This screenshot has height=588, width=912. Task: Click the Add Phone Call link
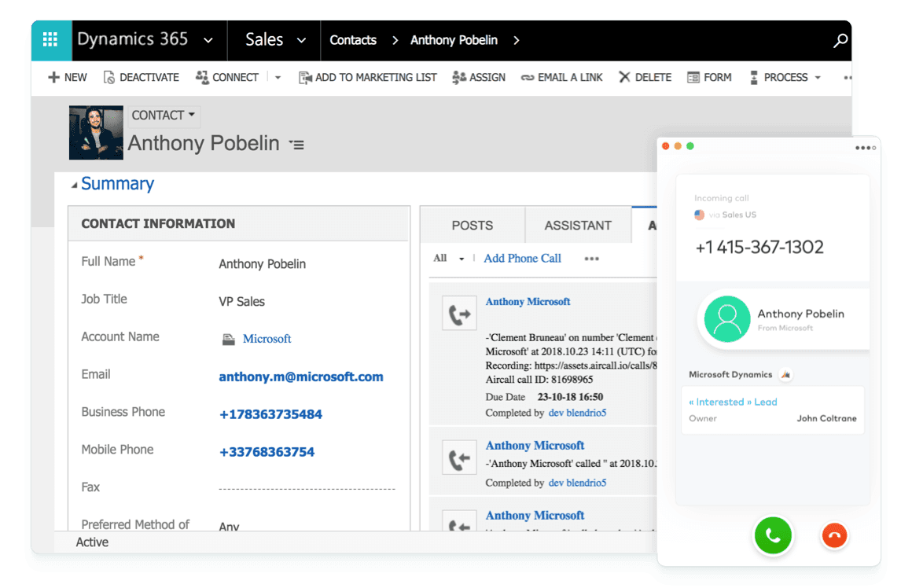coord(522,259)
